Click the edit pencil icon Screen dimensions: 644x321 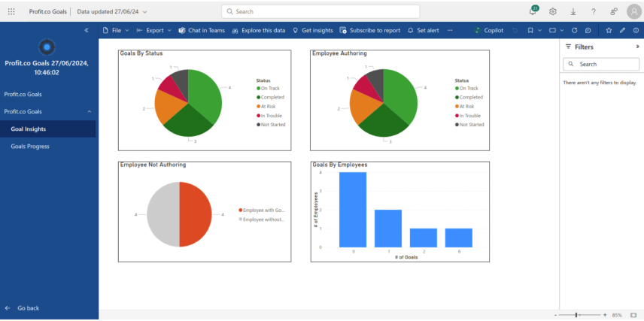click(622, 30)
